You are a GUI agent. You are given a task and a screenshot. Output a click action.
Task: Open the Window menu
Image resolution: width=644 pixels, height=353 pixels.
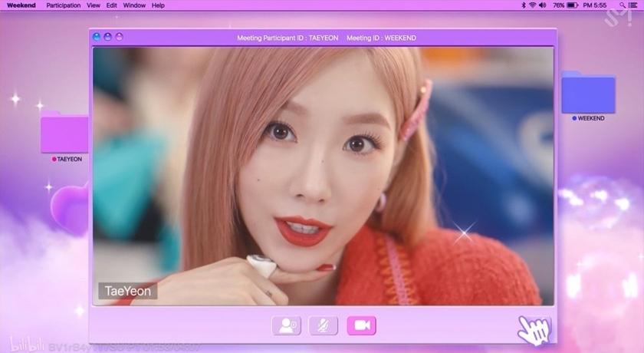tap(134, 5)
